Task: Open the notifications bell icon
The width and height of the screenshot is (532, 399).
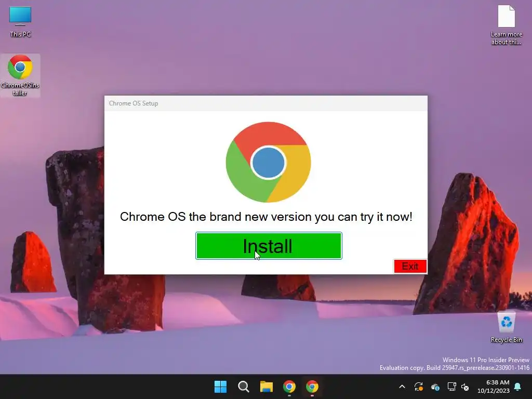Action: click(518, 387)
